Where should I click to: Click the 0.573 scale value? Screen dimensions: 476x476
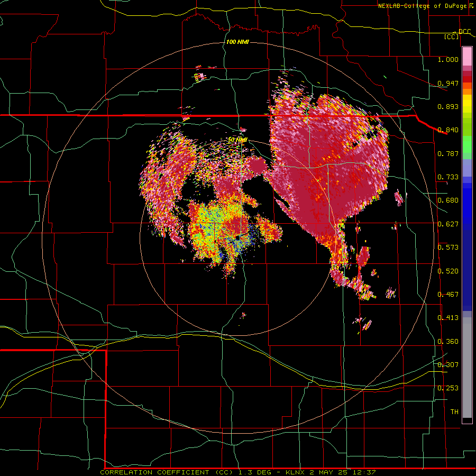[x=448, y=248]
